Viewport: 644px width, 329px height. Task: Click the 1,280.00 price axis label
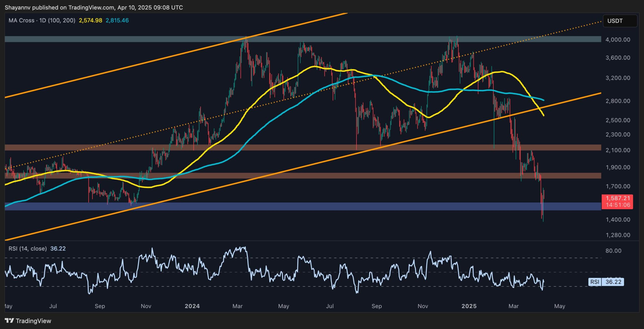pyautogui.click(x=618, y=235)
